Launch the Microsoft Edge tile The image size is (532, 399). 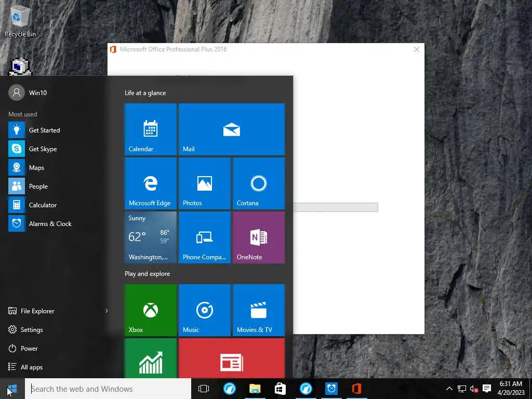150,183
